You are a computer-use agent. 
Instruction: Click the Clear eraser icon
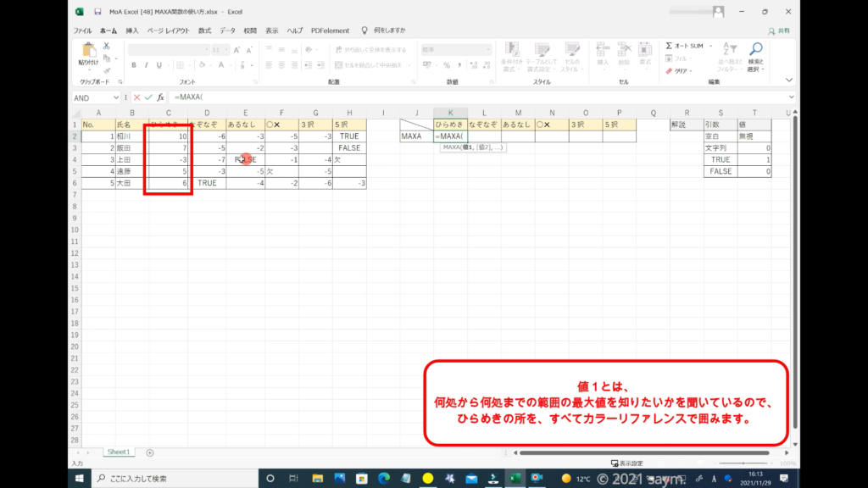pos(669,71)
